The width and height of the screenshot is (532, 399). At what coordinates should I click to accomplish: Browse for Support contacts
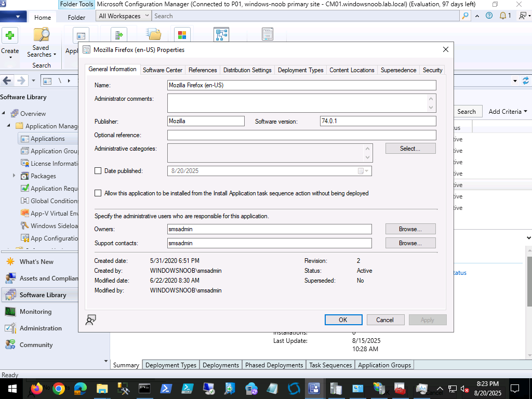[x=410, y=243]
